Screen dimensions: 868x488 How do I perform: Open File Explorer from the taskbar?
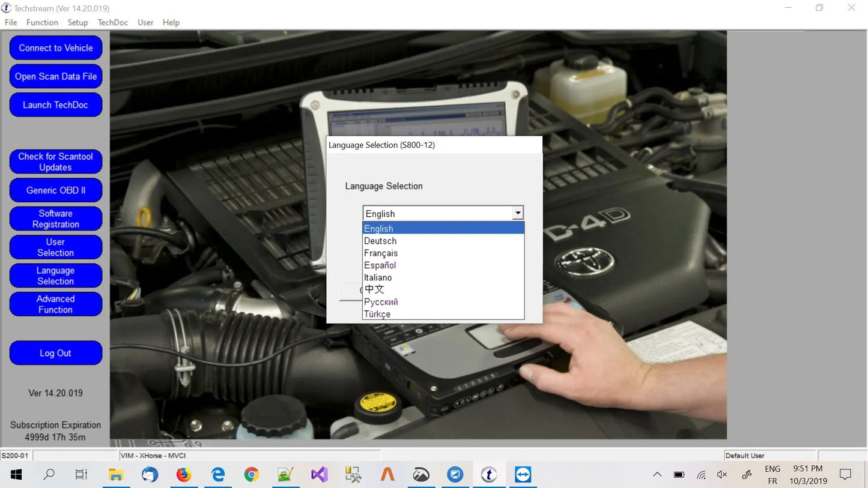(116, 474)
